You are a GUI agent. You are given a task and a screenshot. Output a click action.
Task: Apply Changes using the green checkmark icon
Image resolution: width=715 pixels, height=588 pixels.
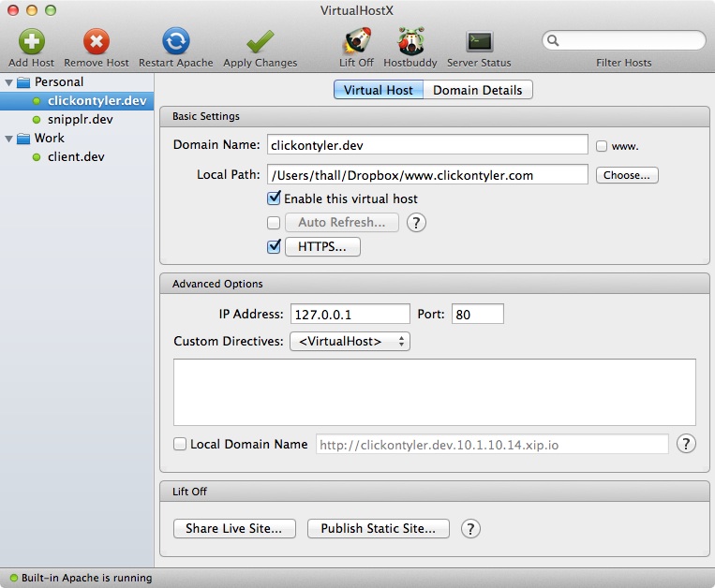(260, 42)
